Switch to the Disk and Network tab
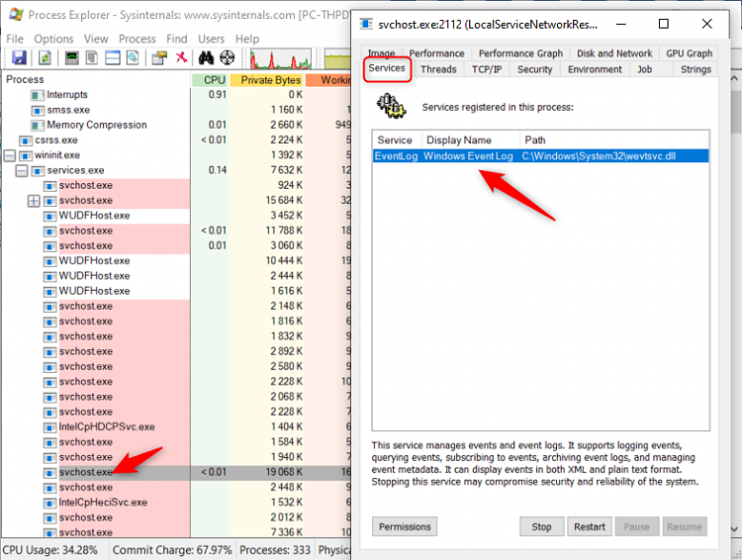Viewport: 742px width, 560px height. tap(614, 53)
